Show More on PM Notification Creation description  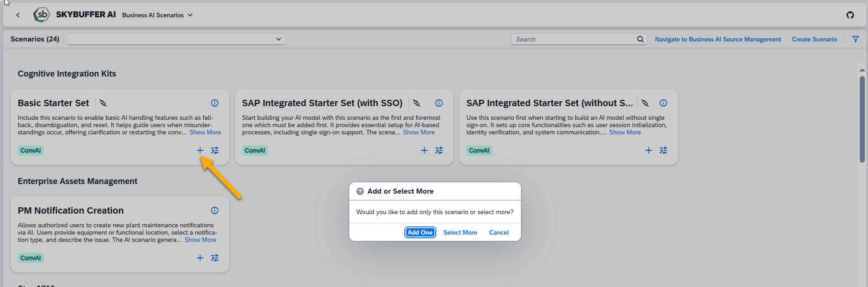[x=201, y=240]
